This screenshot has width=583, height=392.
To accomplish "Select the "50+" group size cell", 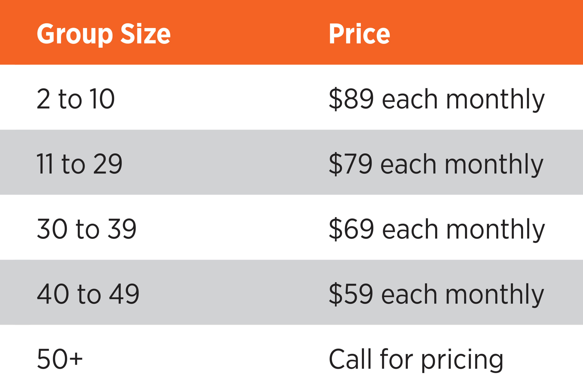I will click(x=59, y=359).
